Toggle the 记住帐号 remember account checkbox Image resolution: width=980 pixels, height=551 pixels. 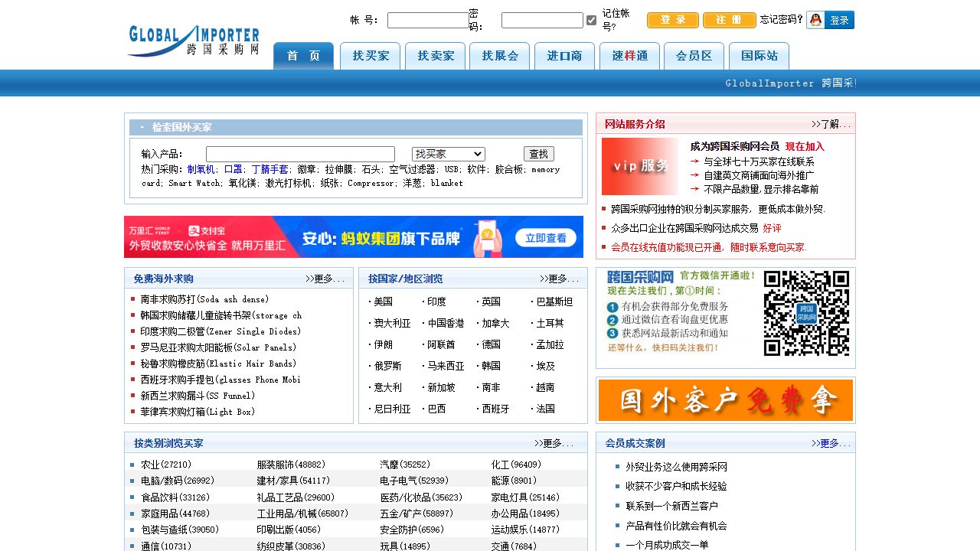(591, 21)
